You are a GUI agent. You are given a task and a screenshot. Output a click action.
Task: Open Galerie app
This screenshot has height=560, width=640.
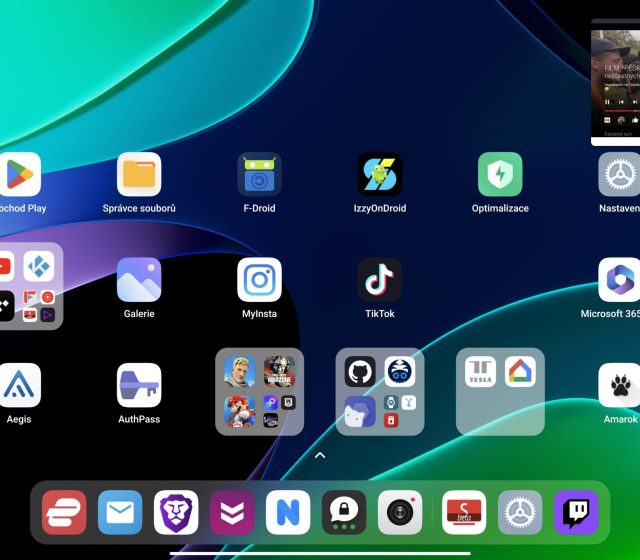(x=139, y=280)
